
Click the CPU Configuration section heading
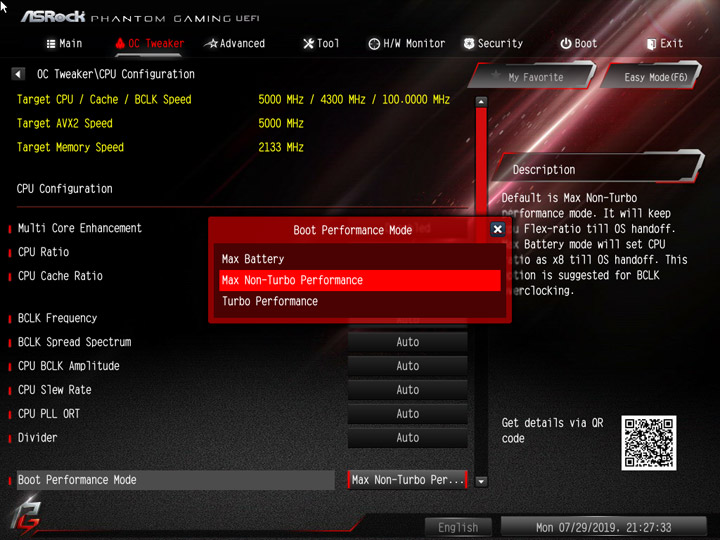64,189
